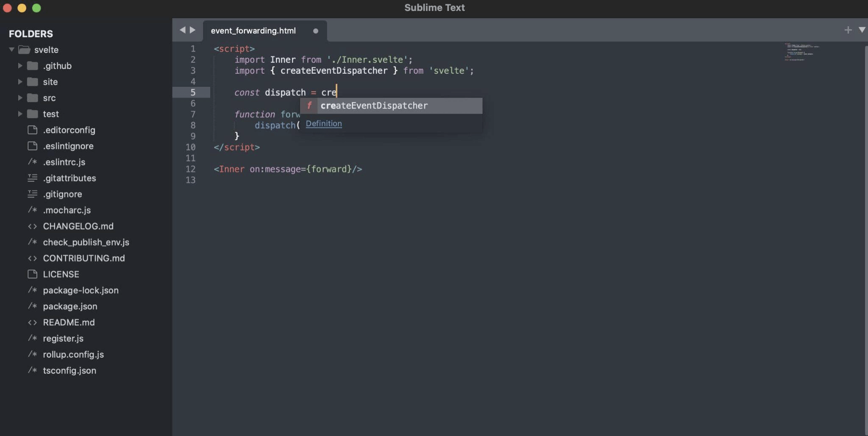Open .gitattributes from the sidebar
The height and width of the screenshot is (436, 868).
(x=70, y=178)
